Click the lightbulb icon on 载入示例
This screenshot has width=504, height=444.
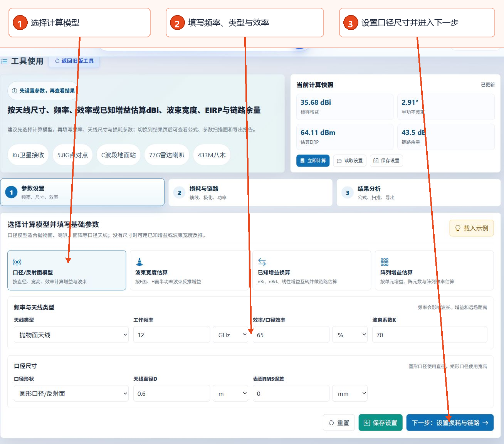coord(458,228)
